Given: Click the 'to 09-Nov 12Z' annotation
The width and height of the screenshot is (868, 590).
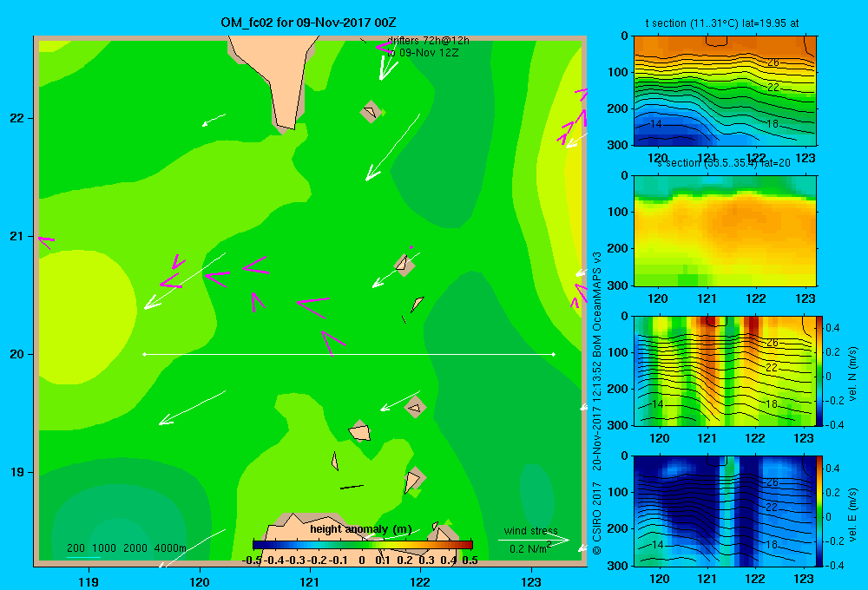Looking at the screenshot, I should (423, 53).
